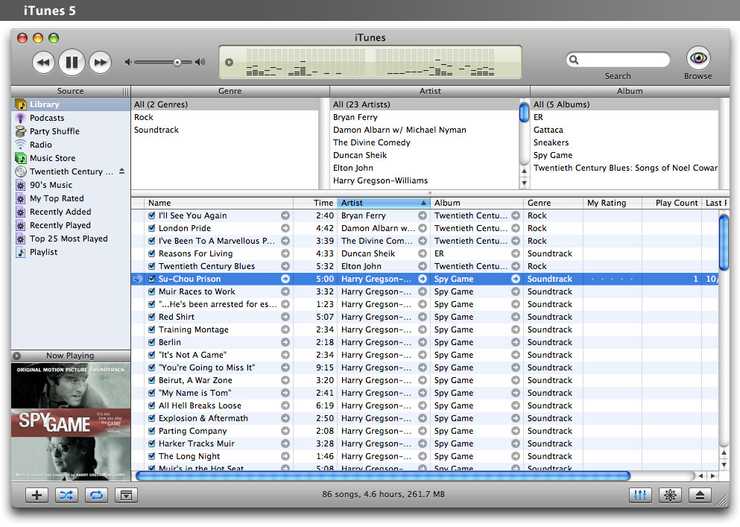
Task: Click the search text field
Action: tap(618, 60)
